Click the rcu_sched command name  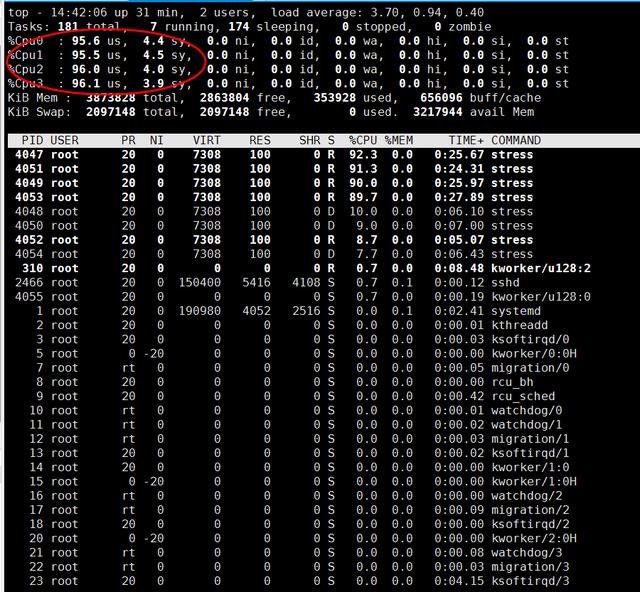click(x=523, y=396)
